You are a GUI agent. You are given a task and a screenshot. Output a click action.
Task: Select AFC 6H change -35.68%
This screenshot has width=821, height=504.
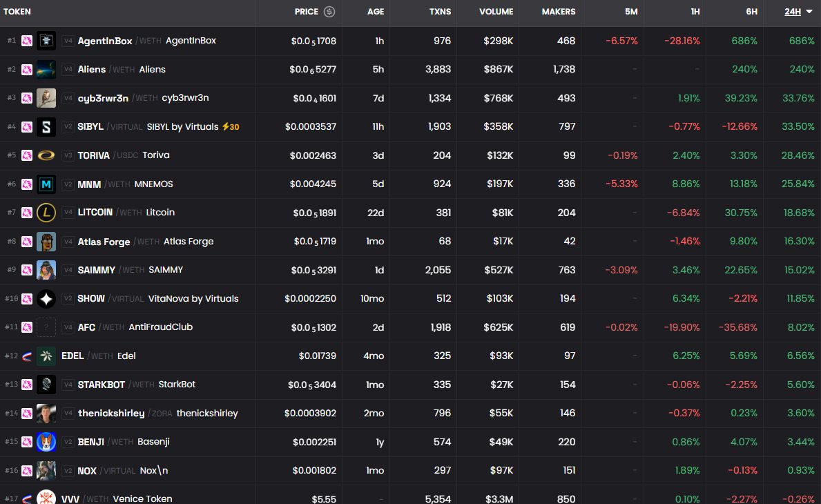pos(737,327)
